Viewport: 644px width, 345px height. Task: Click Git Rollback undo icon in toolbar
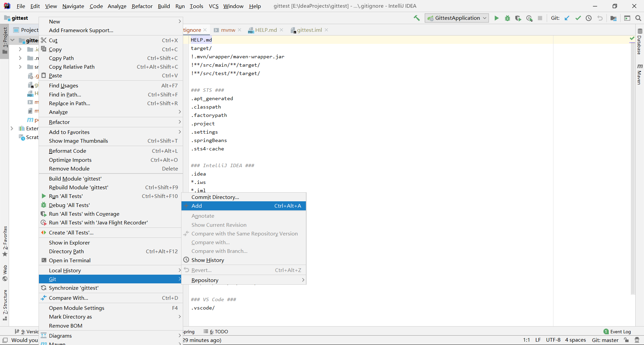(600, 18)
